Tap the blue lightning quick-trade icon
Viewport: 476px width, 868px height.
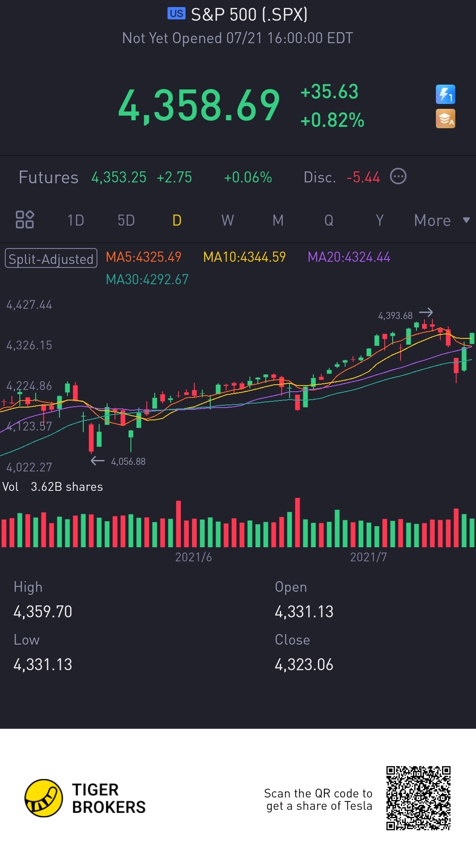coord(445,94)
